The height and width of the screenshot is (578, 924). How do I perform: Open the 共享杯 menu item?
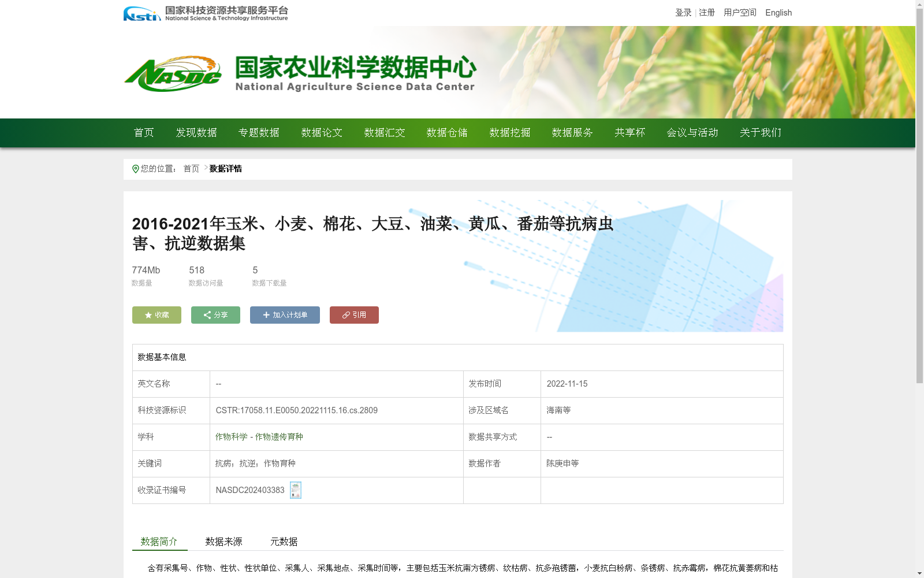pos(629,133)
